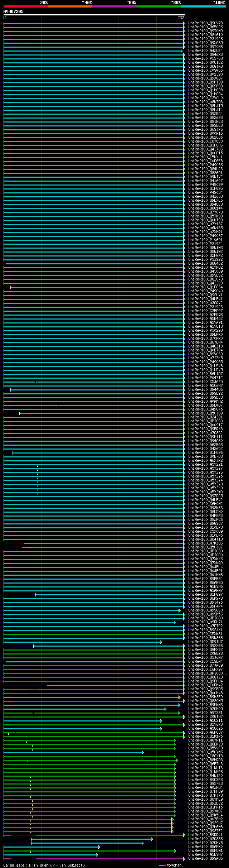
Task: Click hit UniRef100_A6ZEA3
Action: coord(205,445)
